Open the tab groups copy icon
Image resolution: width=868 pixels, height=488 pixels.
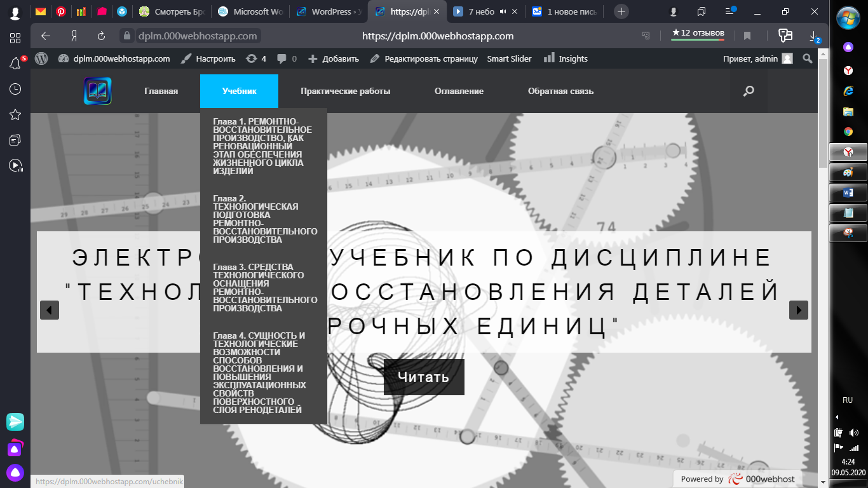702,11
